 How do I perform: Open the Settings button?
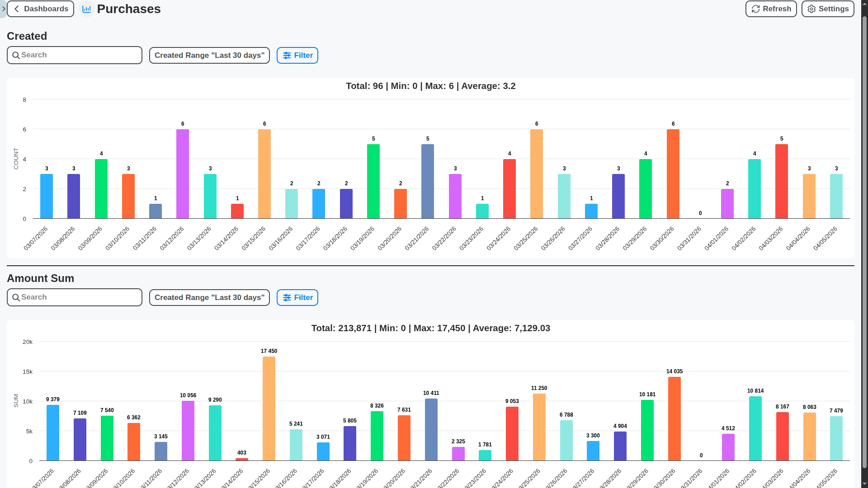828,9
